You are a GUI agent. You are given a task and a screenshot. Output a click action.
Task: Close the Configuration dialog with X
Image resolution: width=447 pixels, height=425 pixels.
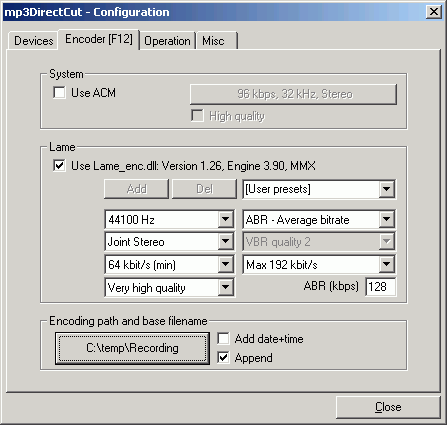tap(434, 12)
